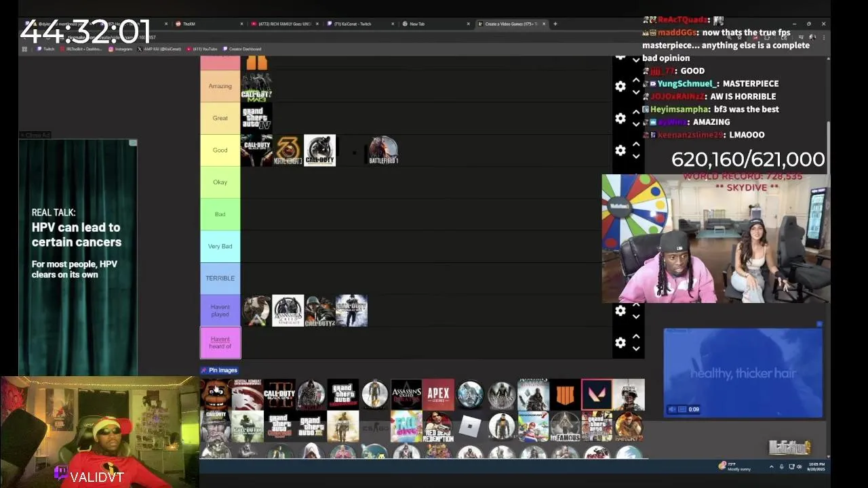Screen dimensions: 868x488
Task: Move the Great tier up with arrow
Action: pos(636,112)
